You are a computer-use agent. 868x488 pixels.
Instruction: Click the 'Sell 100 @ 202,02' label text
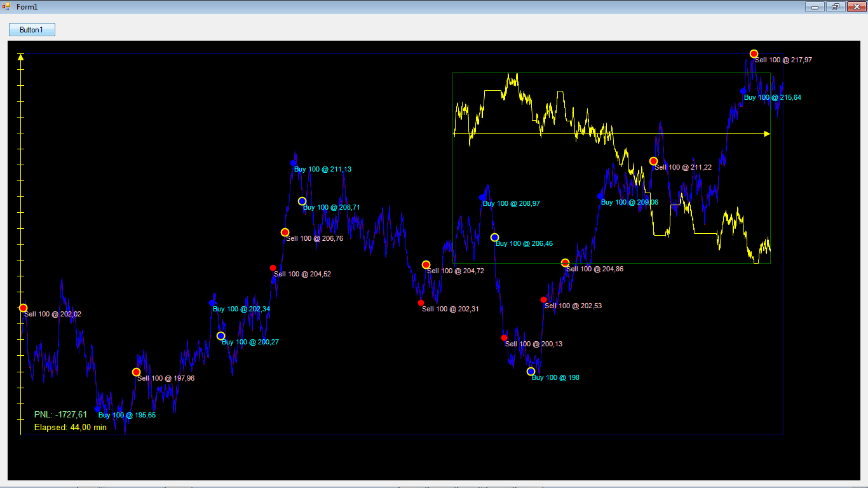click(x=53, y=315)
